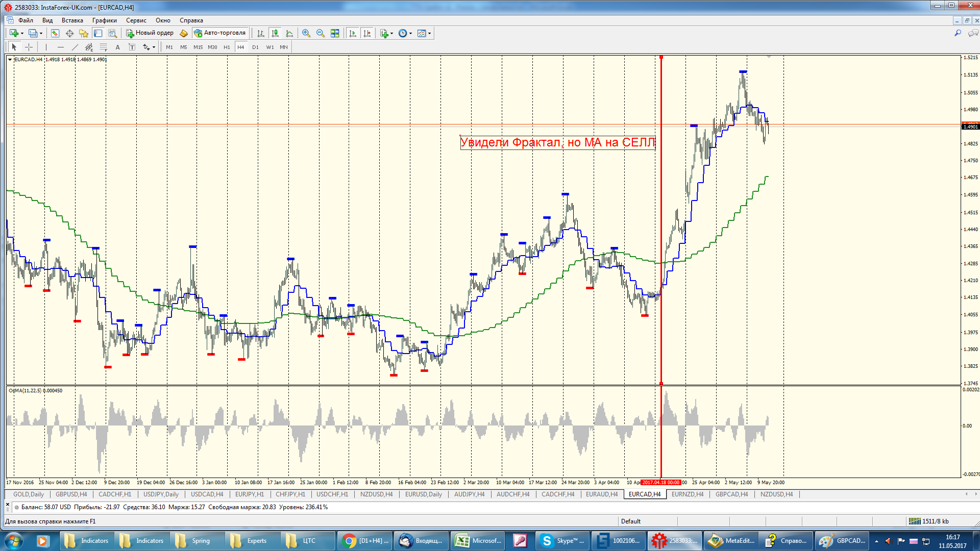The height and width of the screenshot is (551, 980).
Task: Switch timeframe to D1
Action: tap(255, 47)
